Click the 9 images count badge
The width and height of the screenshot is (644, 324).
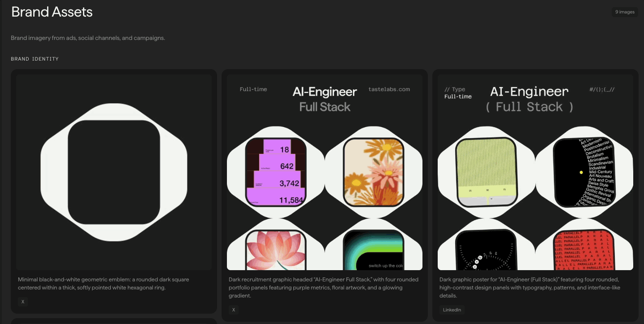coord(625,12)
